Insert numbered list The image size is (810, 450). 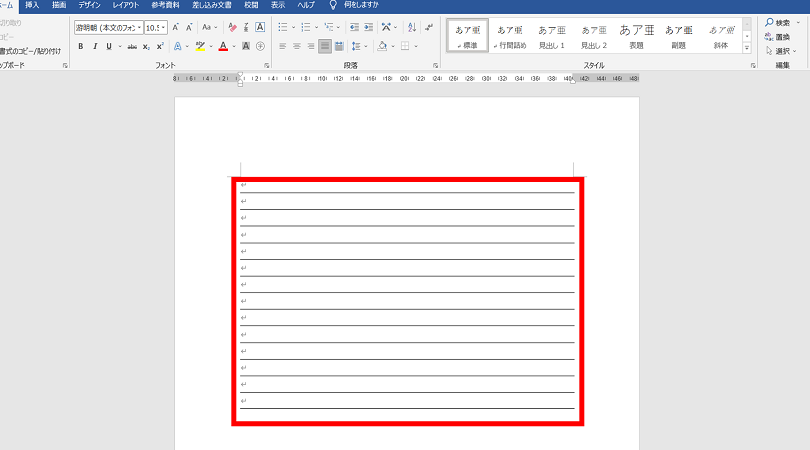click(306, 27)
